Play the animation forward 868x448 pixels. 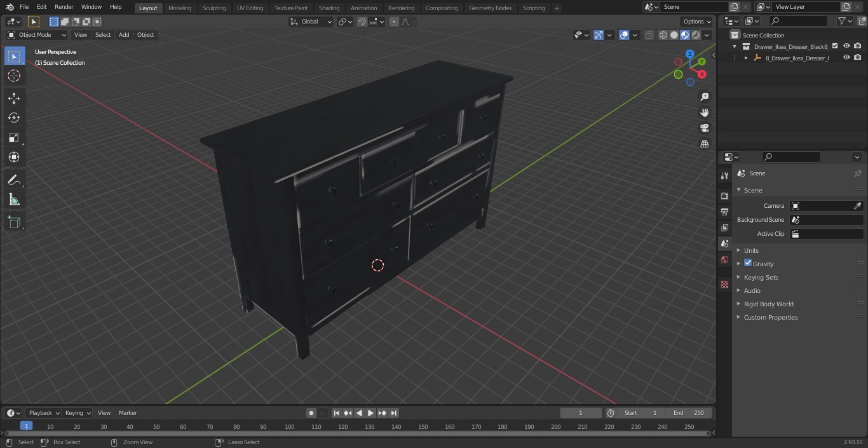point(371,413)
